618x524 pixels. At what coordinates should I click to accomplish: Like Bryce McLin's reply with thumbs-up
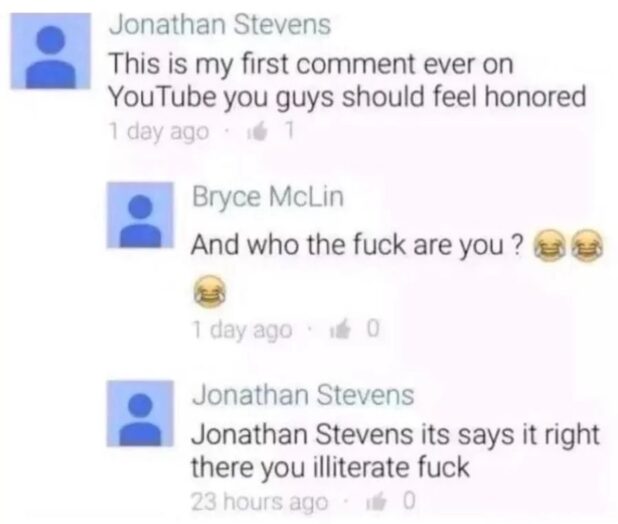tap(340, 330)
